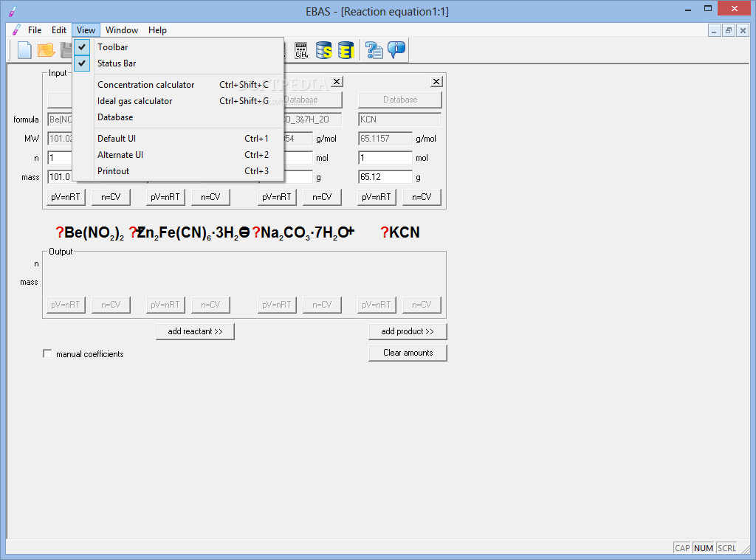
Task: Click input pV=nRT button under Be(NO2)2
Action: tap(66, 196)
